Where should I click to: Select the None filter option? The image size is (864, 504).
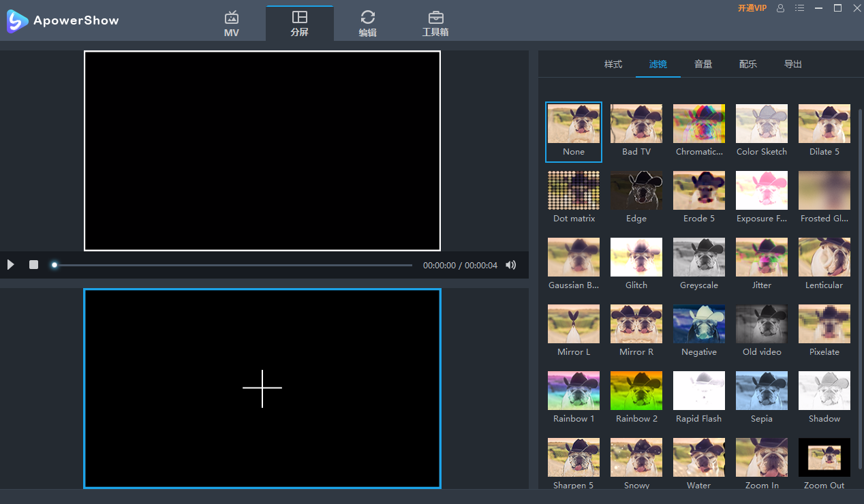pyautogui.click(x=573, y=124)
